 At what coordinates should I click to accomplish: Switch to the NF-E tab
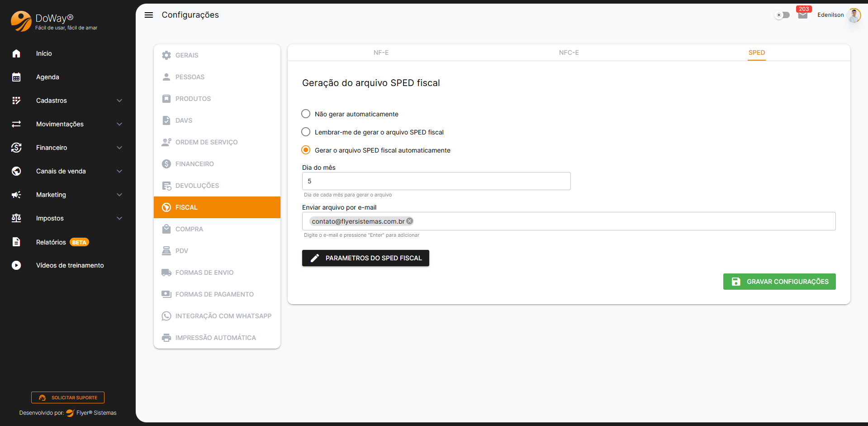tap(381, 53)
